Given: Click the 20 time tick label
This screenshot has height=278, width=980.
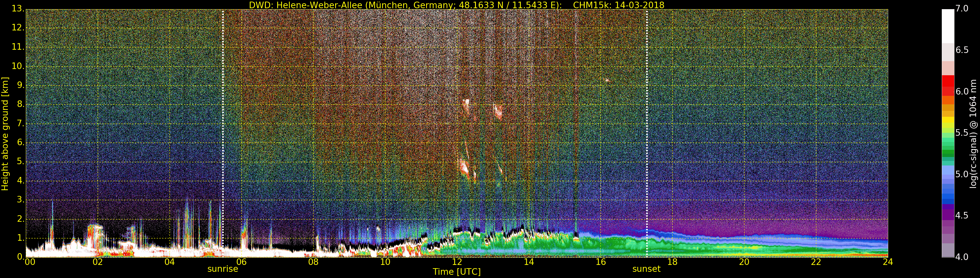Looking at the screenshot, I should click(744, 262).
